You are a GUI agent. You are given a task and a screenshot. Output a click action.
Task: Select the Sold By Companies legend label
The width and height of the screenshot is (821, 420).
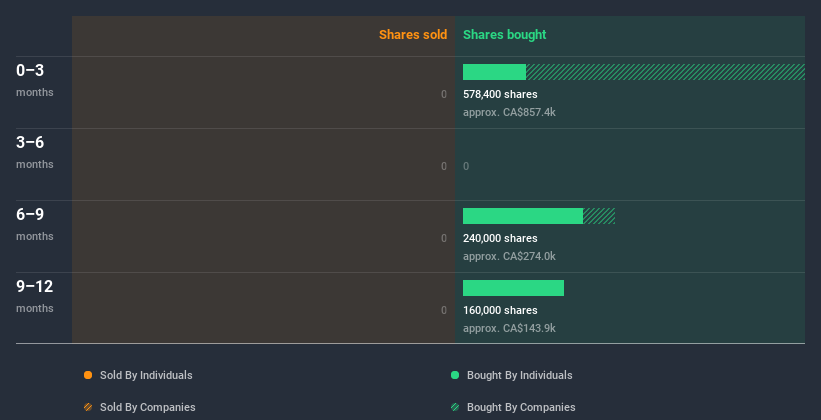point(148,407)
